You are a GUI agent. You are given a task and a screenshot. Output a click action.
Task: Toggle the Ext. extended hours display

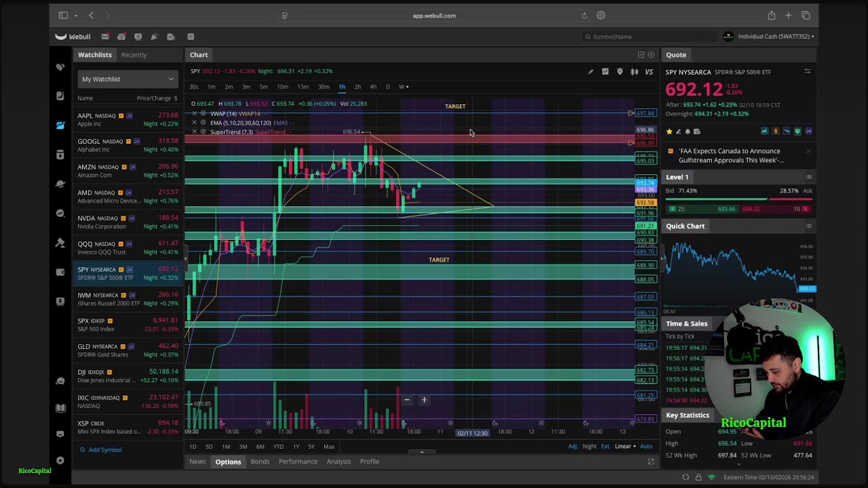[x=606, y=447]
